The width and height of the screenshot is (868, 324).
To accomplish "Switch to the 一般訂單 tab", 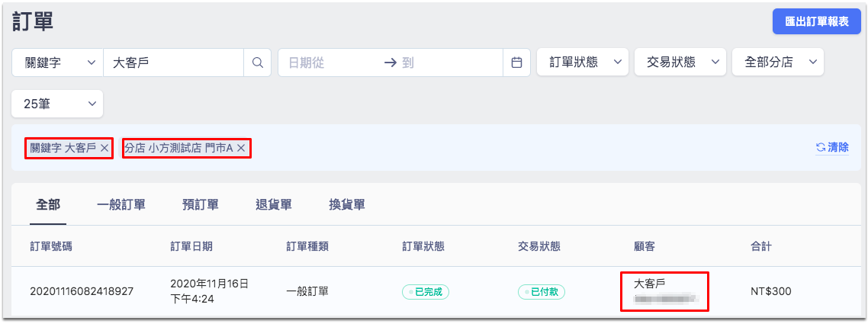I will point(121,204).
